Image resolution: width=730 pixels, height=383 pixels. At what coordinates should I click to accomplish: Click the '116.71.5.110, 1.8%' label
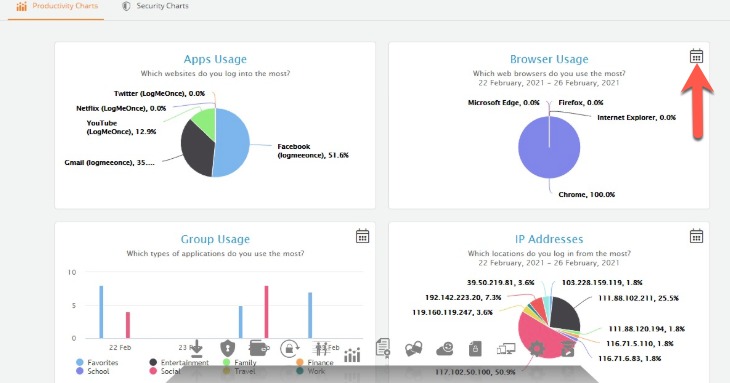(x=640, y=343)
